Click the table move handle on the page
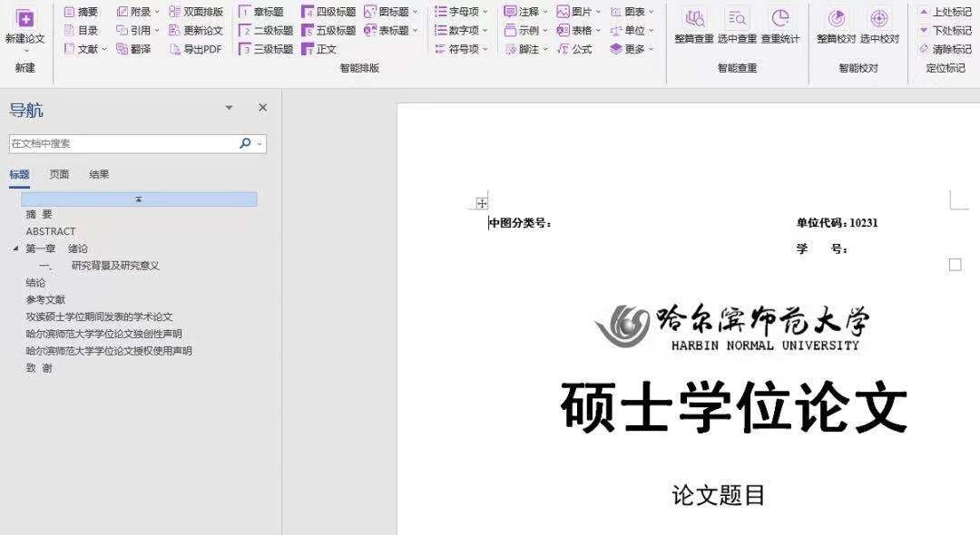Image resolution: width=980 pixels, height=535 pixels. click(x=481, y=203)
